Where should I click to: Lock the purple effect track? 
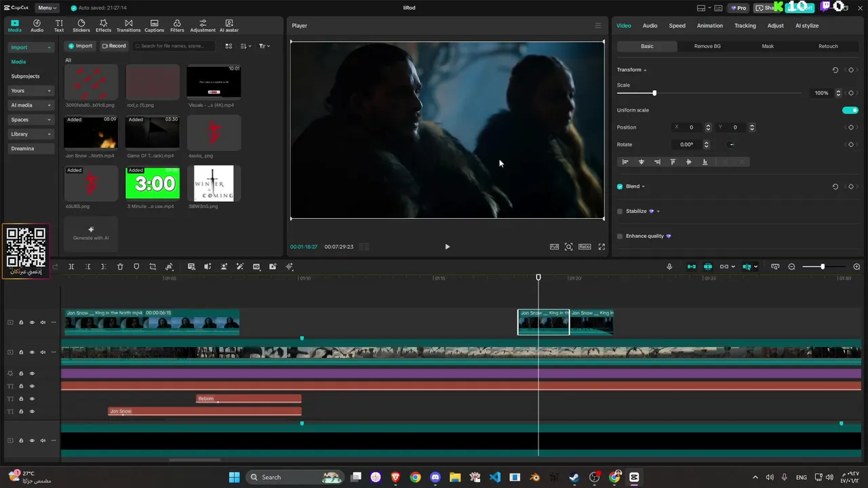(21, 373)
